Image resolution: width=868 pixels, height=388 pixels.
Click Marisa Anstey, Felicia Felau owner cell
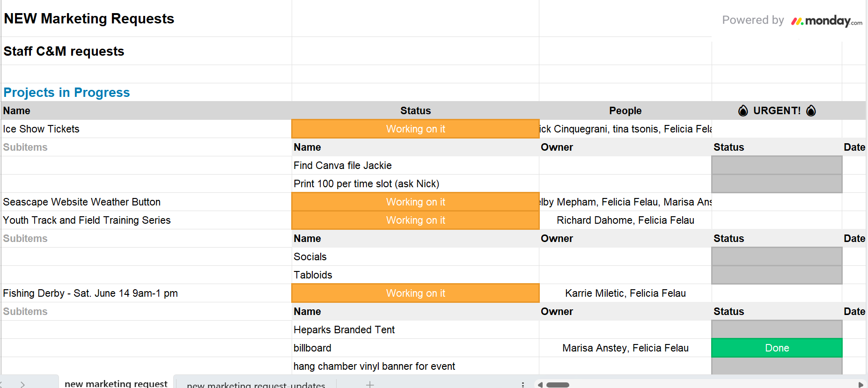pyautogui.click(x=625, y=348)
